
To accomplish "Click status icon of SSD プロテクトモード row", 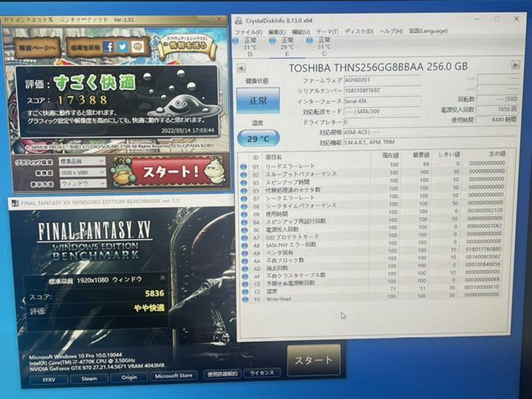I will coord(245,237).
